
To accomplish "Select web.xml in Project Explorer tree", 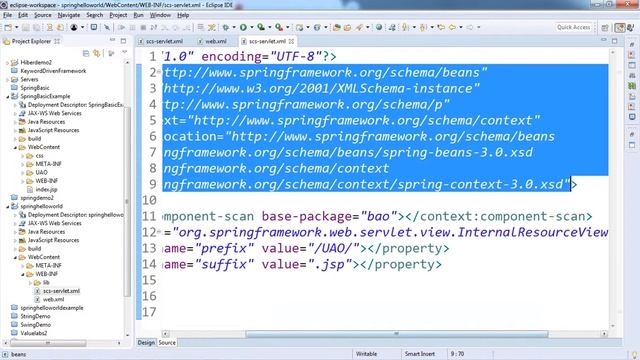I will (53, 299).
